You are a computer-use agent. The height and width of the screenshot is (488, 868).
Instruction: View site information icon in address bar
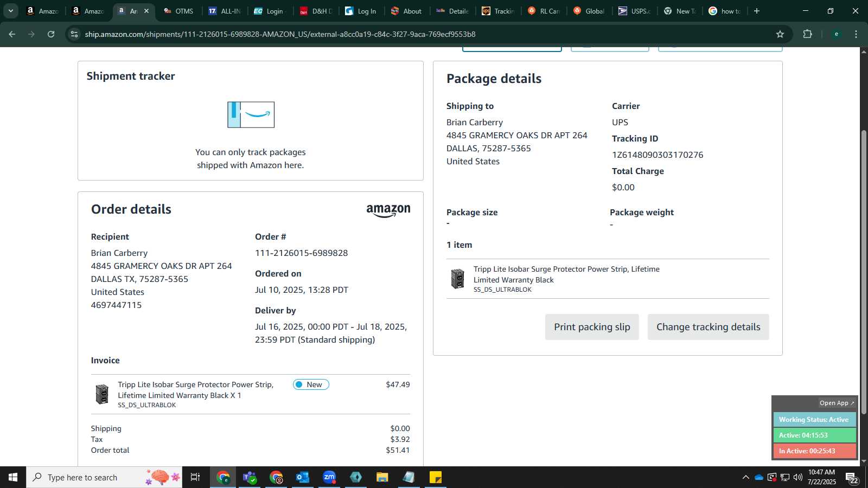pyautogui.click(x=74, y=34)
